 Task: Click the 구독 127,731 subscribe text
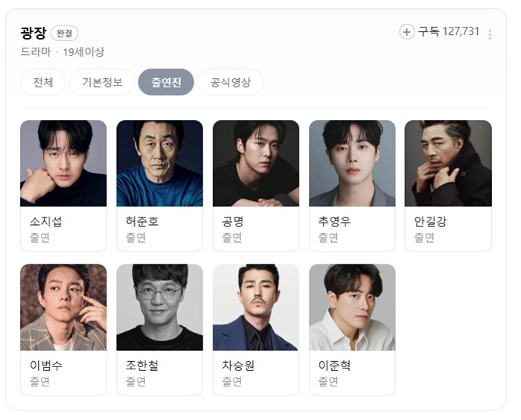click(x=448, y=31)
